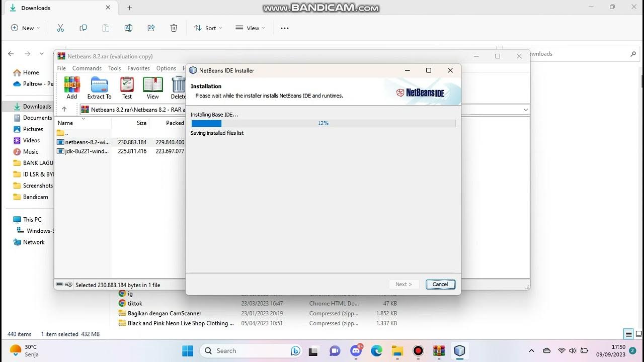Open Network in Explorer sidebar
Image resolution: width=644 pixels, height=362 pixels.
click(34, 242)
